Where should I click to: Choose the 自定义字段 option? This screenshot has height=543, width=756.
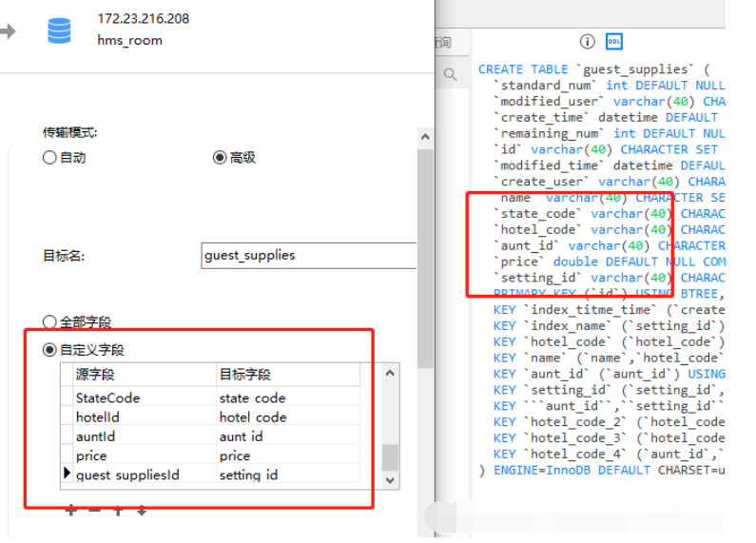click(49, 350)
